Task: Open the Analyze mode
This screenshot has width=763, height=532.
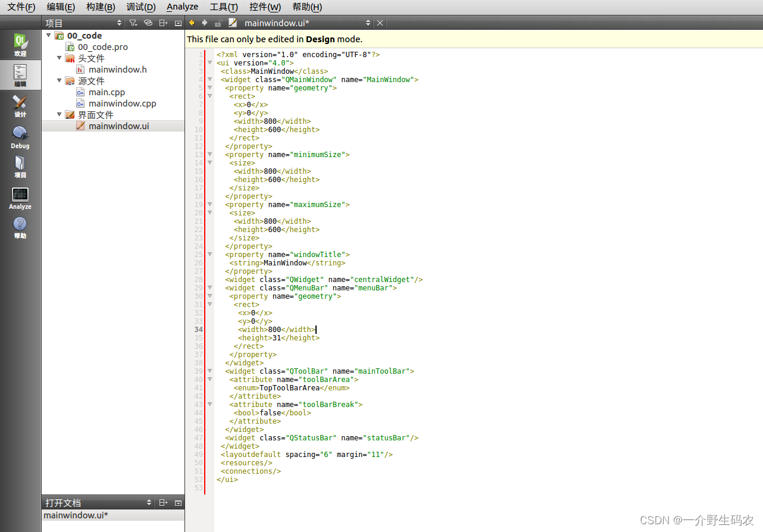Action: pos(20,198)
